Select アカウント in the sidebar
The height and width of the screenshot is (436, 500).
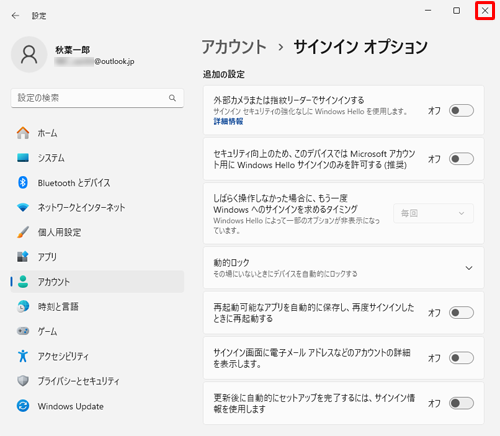97,282
